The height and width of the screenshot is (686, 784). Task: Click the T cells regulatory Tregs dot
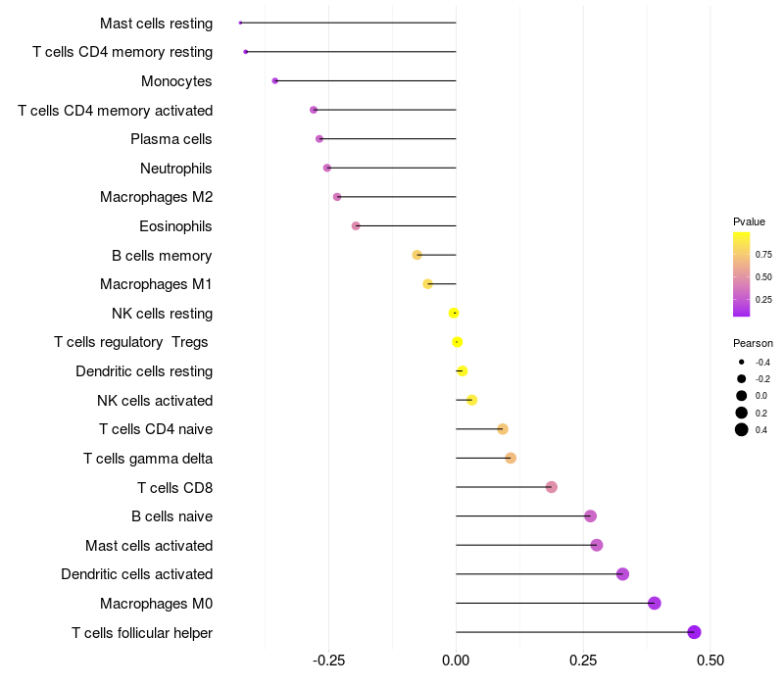457,342
